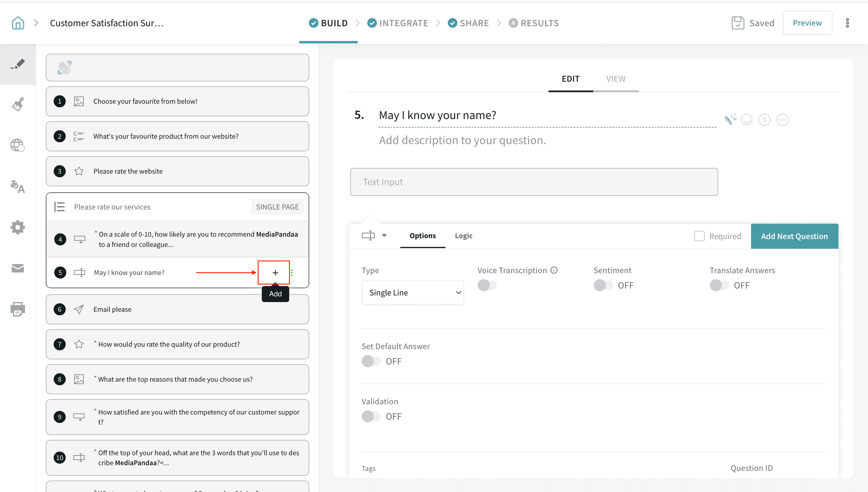Click the printer icon in sidebar
This screenshot has height=492, width=868.
(x=18, y=309)
